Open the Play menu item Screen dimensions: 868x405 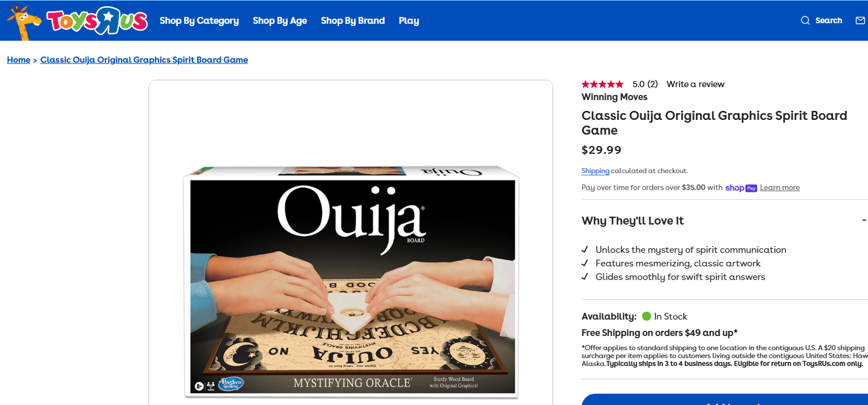point(409,20)
